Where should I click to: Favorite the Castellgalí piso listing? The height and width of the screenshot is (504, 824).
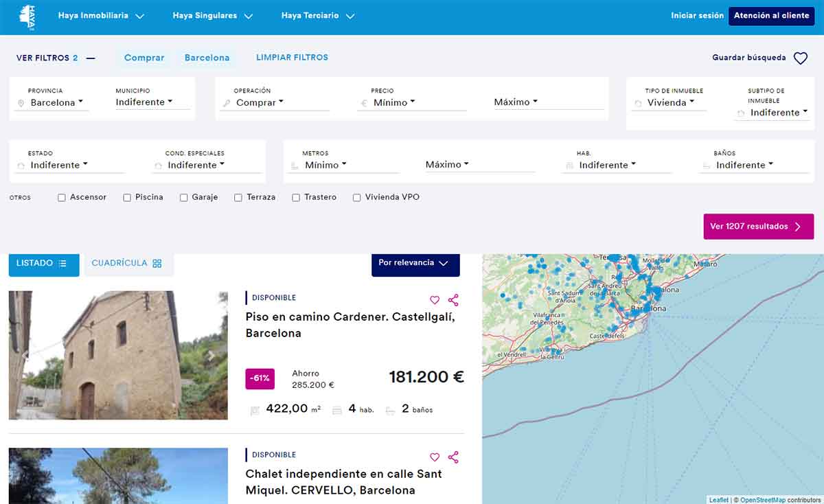434,300
